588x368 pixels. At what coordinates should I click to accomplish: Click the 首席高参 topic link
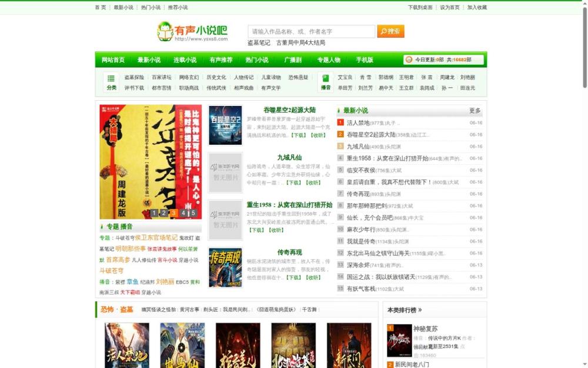pyautogui.click(x=118, y=260)
